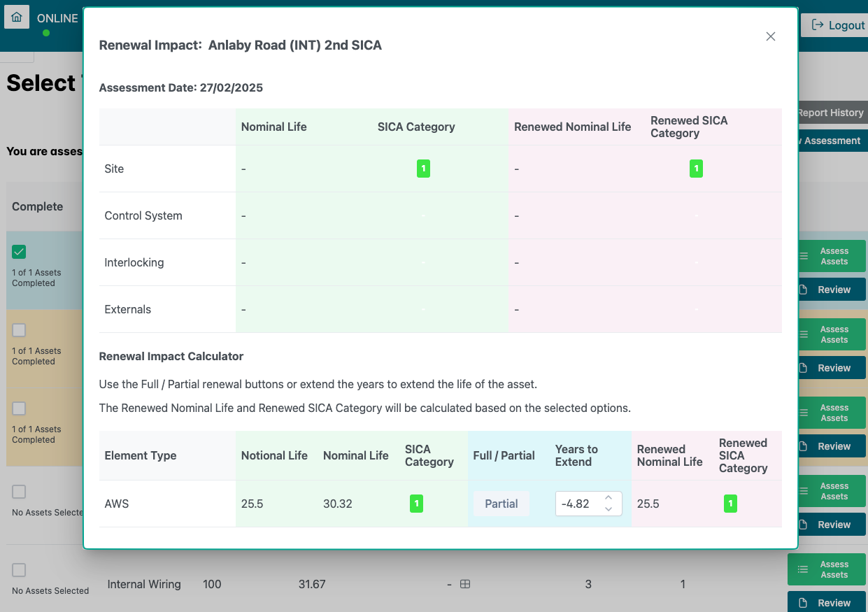Click Review in the Internal Wiring row
This screenshot has width=868, height=612.
(827, 603)
